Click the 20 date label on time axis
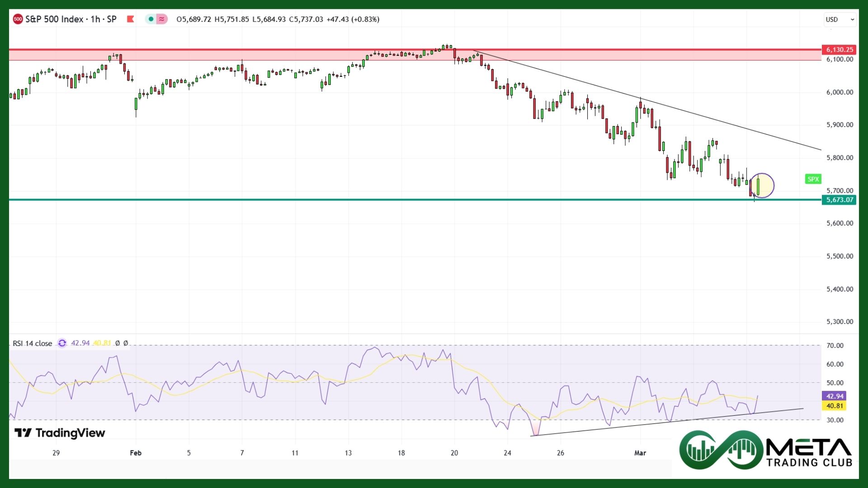Screen dimensions: 868x488 click(x=454, y=453)
